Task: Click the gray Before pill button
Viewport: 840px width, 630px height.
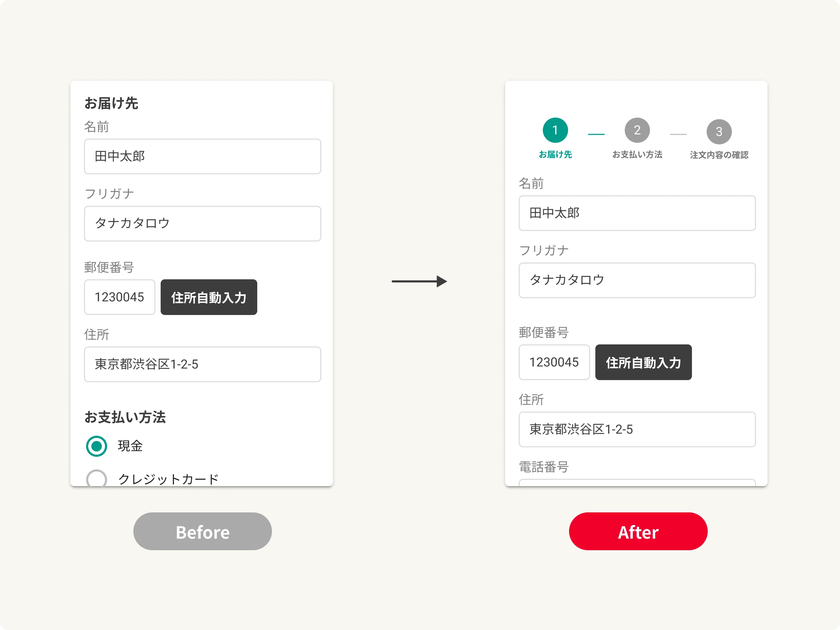Action: coord(202,531)
